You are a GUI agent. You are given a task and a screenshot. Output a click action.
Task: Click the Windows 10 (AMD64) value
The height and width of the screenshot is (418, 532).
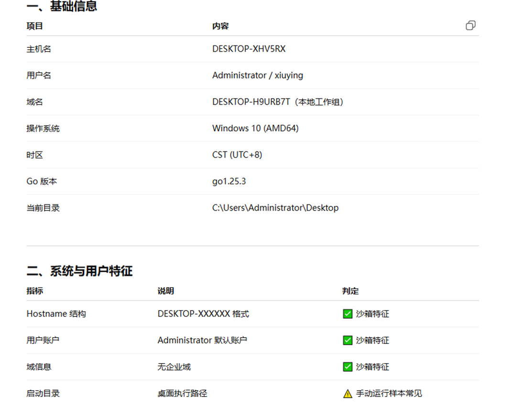pos(255,128)
